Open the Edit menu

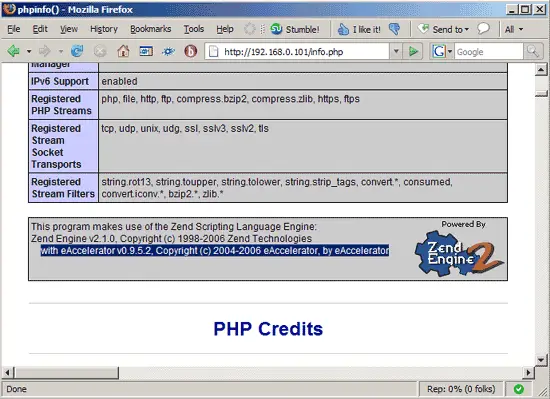coord(40,29)
